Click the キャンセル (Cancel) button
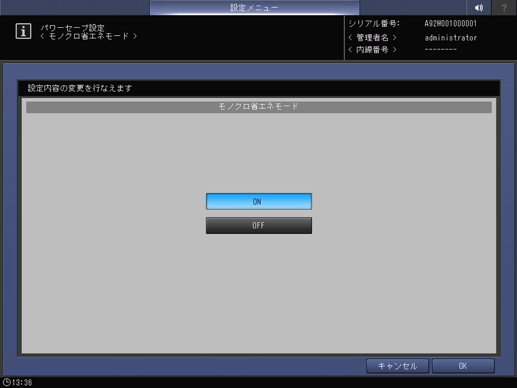 tap(397, 366)
